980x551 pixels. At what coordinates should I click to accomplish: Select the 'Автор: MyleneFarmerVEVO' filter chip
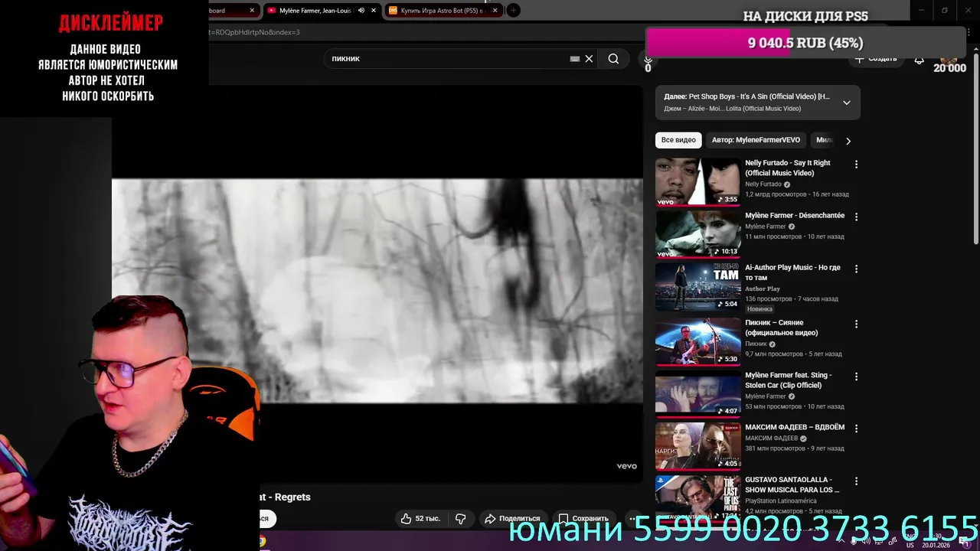point(756,140)
